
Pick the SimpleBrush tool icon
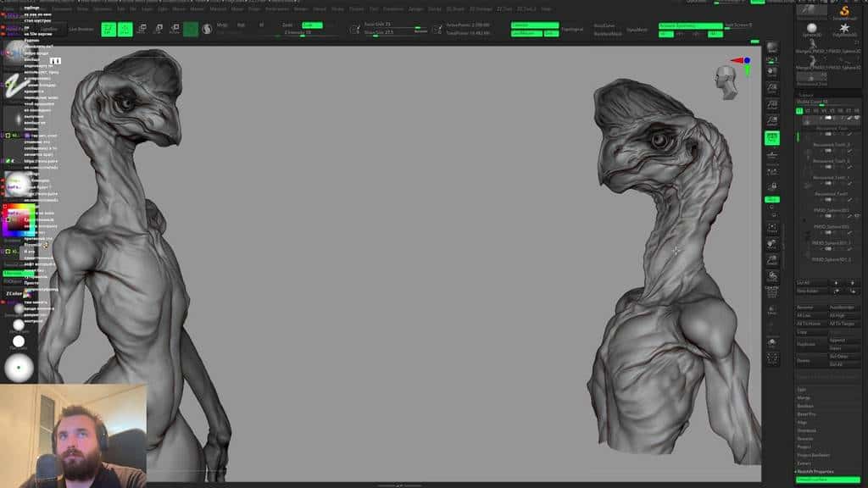[x=844, y=11]
